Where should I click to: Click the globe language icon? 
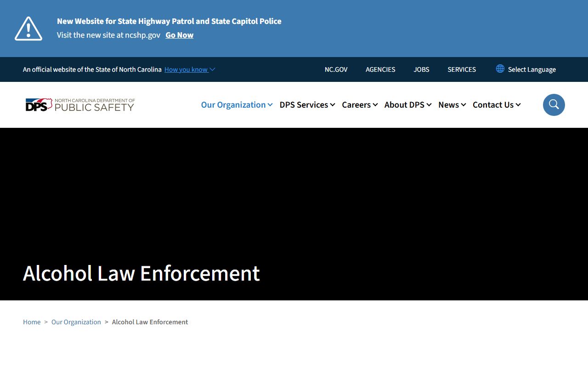pos(500,69)
